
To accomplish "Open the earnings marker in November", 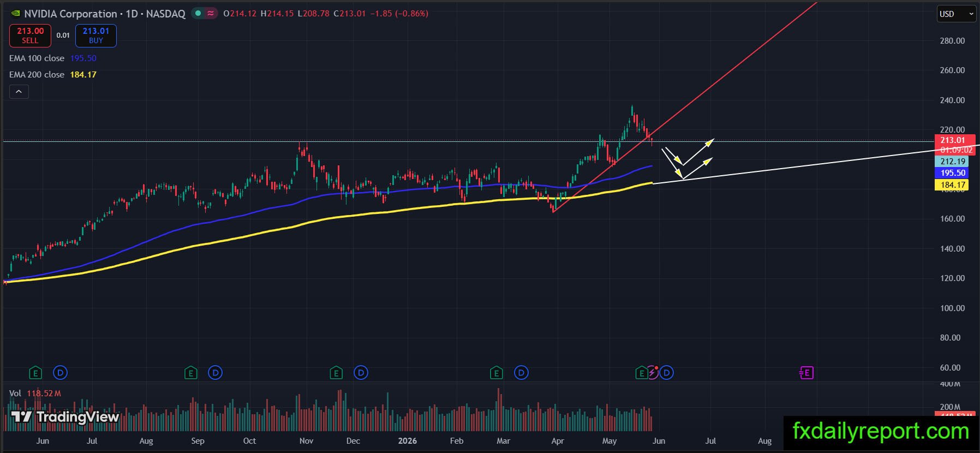I will click(336, 373).
